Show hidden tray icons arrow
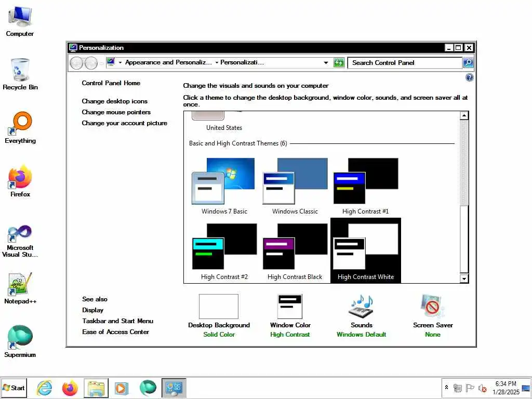This screenshot has width=532, height=399. point(446,388)
